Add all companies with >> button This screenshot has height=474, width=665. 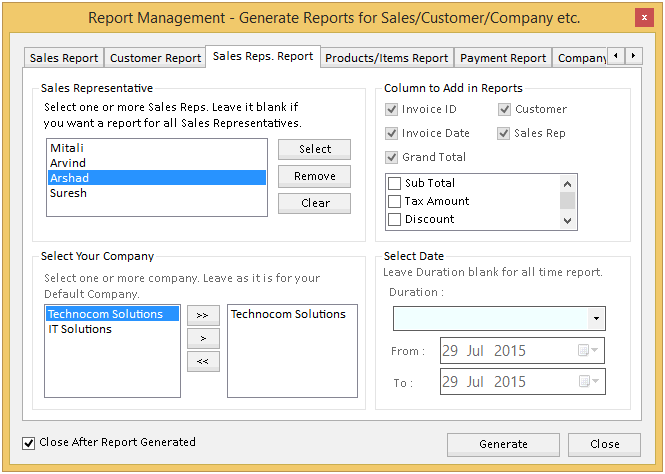(x=203, y=315)
